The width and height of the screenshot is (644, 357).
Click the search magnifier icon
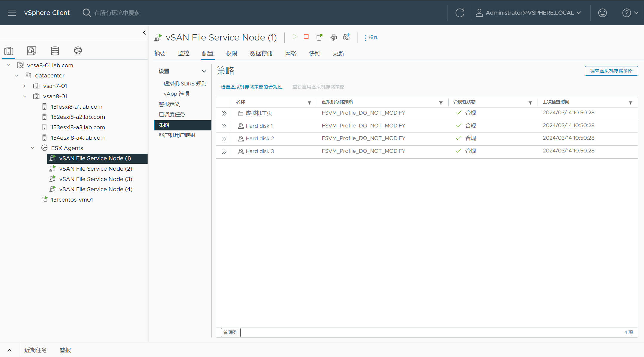86,13
